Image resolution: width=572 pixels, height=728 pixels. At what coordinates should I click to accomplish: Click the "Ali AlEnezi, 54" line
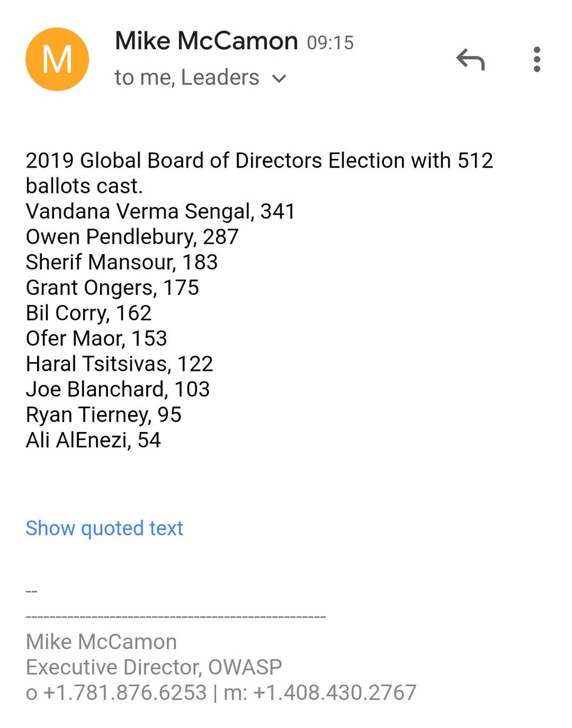pos(93,440)
